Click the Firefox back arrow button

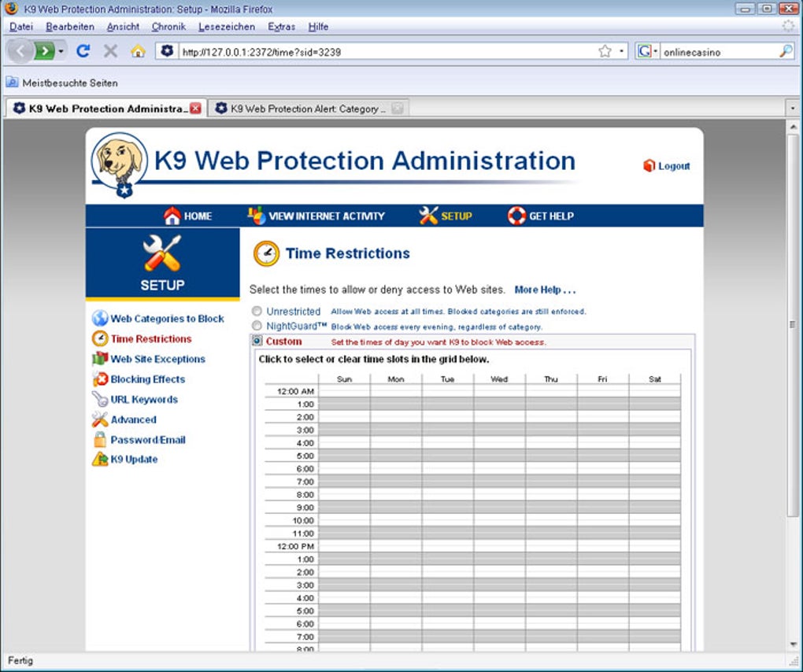click(x=20, y=51)
